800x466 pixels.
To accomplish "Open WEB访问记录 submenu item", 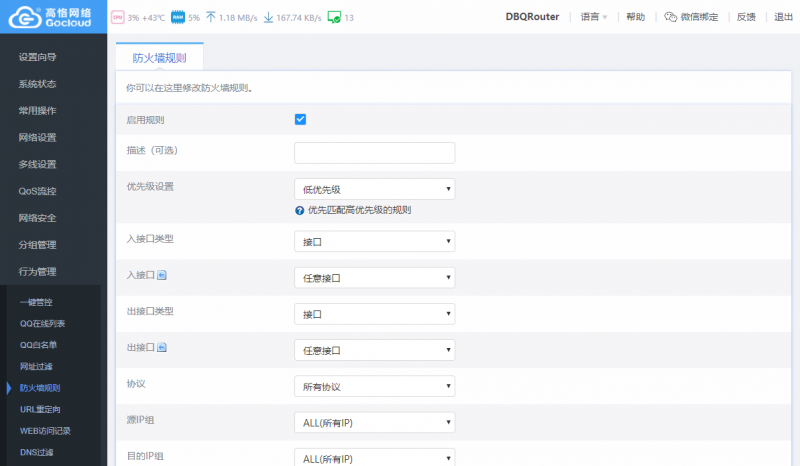I will pyautogui.click(x=45, y=431).
